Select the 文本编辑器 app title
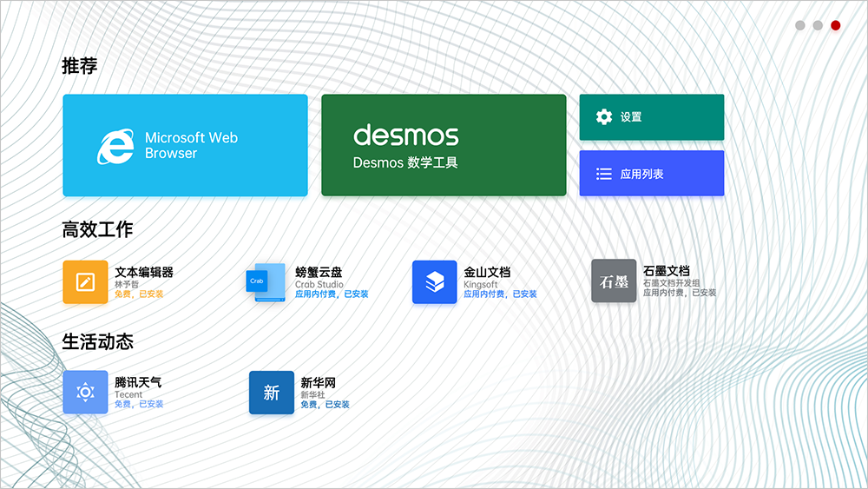Image resolution: width=868 pixels, height=489 pixels. pos(144,272)
